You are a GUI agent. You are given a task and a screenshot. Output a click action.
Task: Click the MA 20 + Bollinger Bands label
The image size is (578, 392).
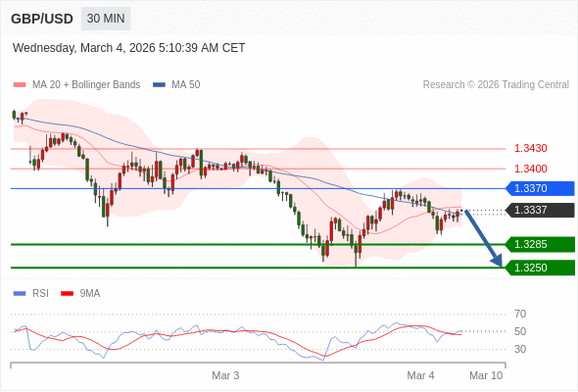click(86, 85)
